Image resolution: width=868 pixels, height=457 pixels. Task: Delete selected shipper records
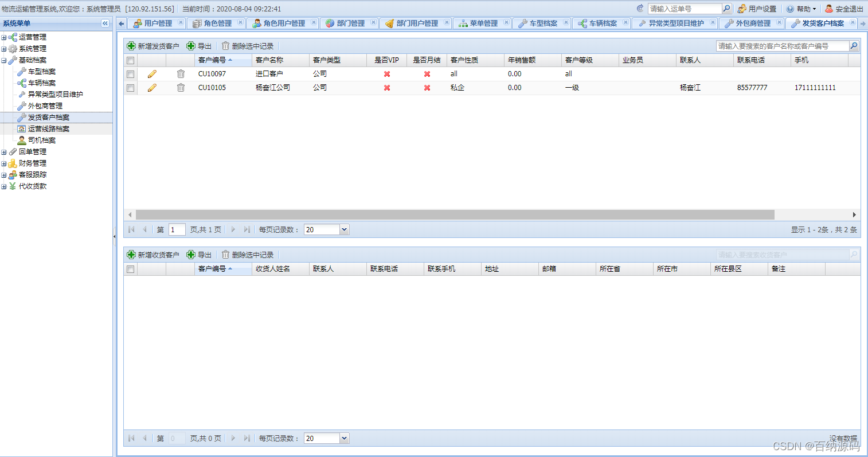click(248, 46)
